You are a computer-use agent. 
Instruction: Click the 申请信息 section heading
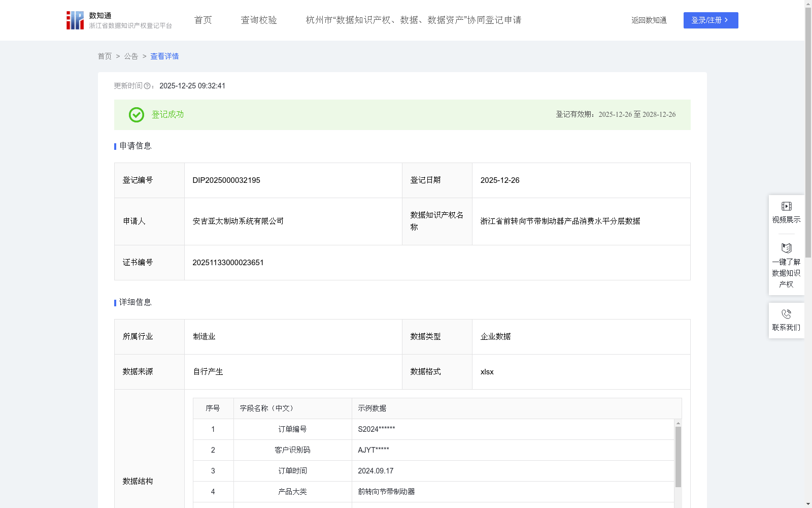click(135, 146)
